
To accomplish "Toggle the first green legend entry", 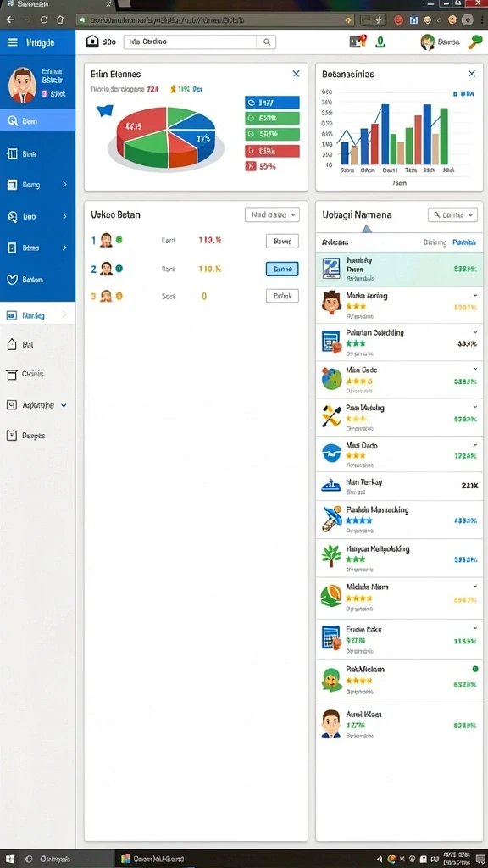I will point(272,118).
